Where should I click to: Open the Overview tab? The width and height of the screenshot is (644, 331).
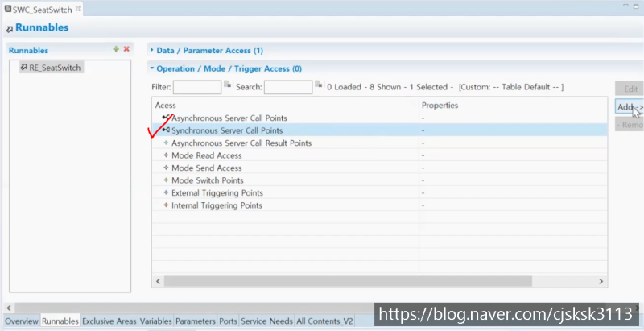coord(22,321)
